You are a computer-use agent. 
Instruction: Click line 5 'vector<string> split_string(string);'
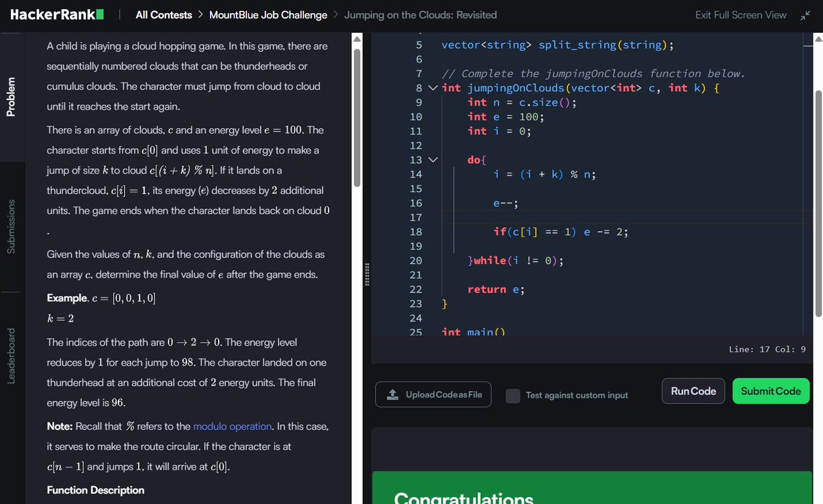[558, 45]
